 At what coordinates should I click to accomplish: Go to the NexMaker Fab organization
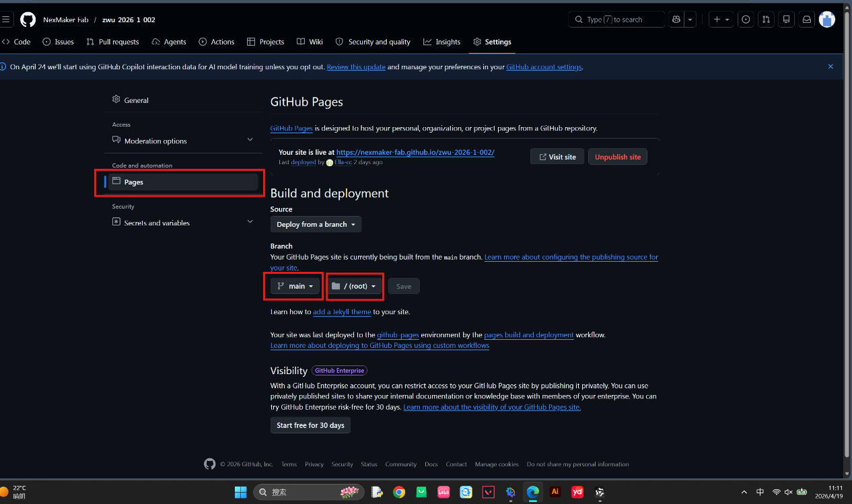(66, 20)
